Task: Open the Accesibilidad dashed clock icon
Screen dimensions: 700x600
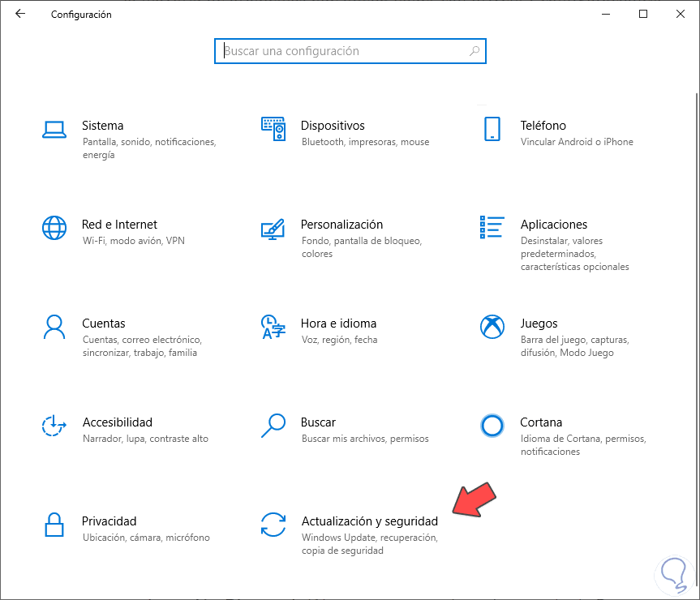Action: pyautogui.click(x=54, y=426)
